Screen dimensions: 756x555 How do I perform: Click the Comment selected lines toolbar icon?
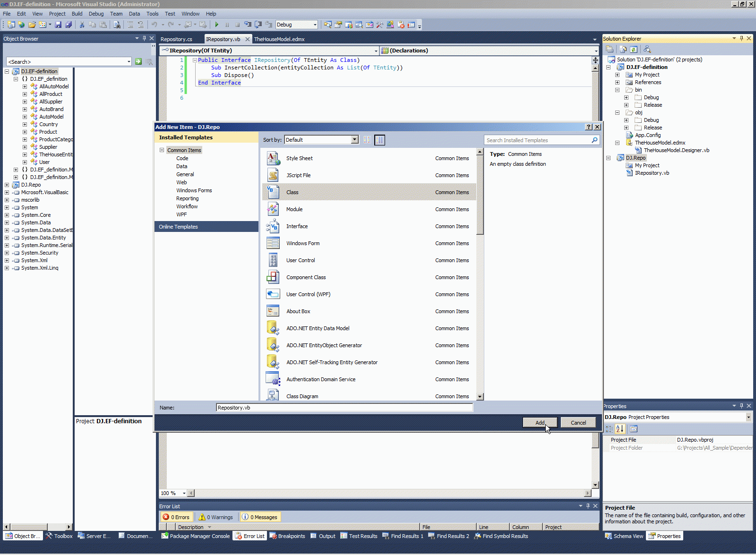point(130,25)
